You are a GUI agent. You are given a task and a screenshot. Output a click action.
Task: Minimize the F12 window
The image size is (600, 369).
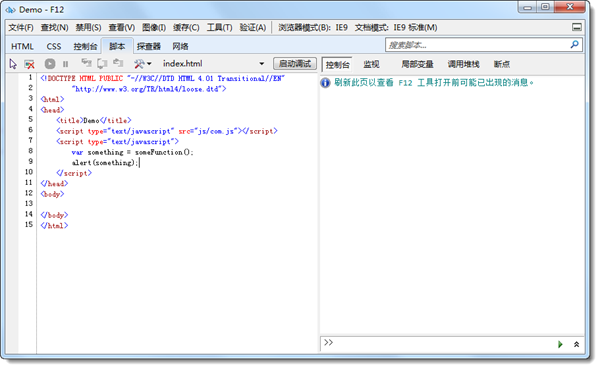[x=528, y=7]
